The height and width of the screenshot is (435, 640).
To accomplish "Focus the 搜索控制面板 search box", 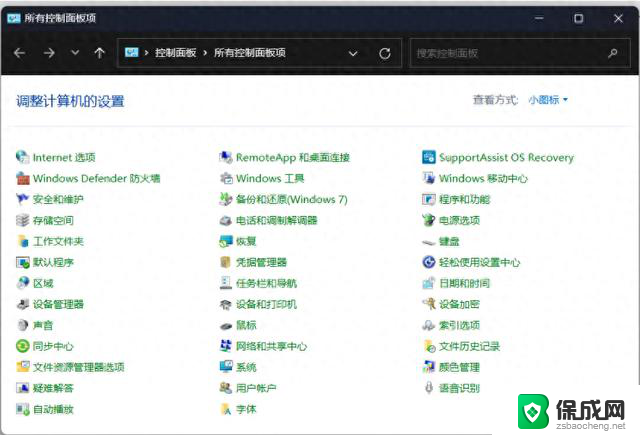I will pos(520,53).
